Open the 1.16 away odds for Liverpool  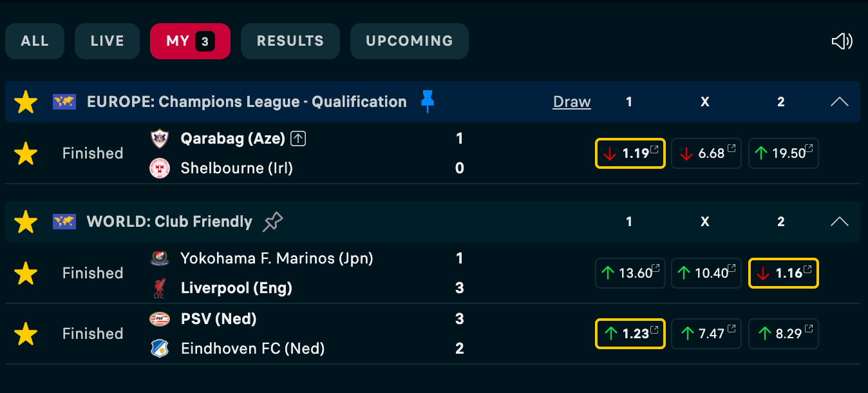(x=783, y=273)
